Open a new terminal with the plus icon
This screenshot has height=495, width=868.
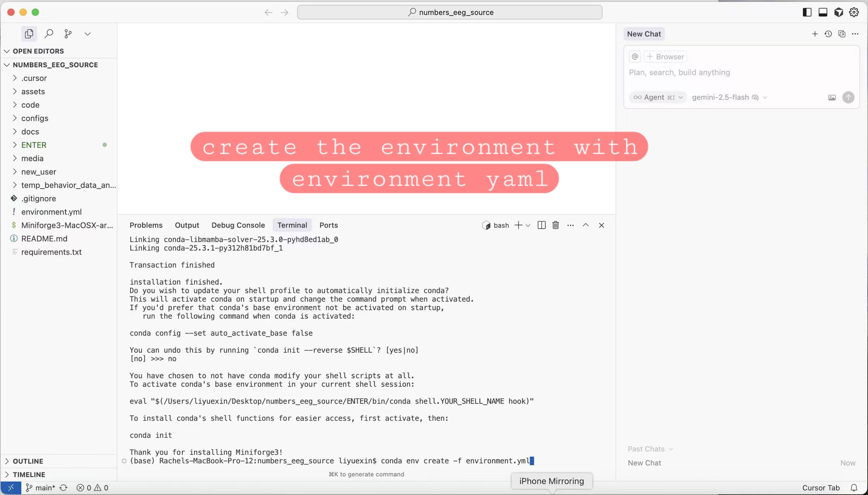pos(518,225)
